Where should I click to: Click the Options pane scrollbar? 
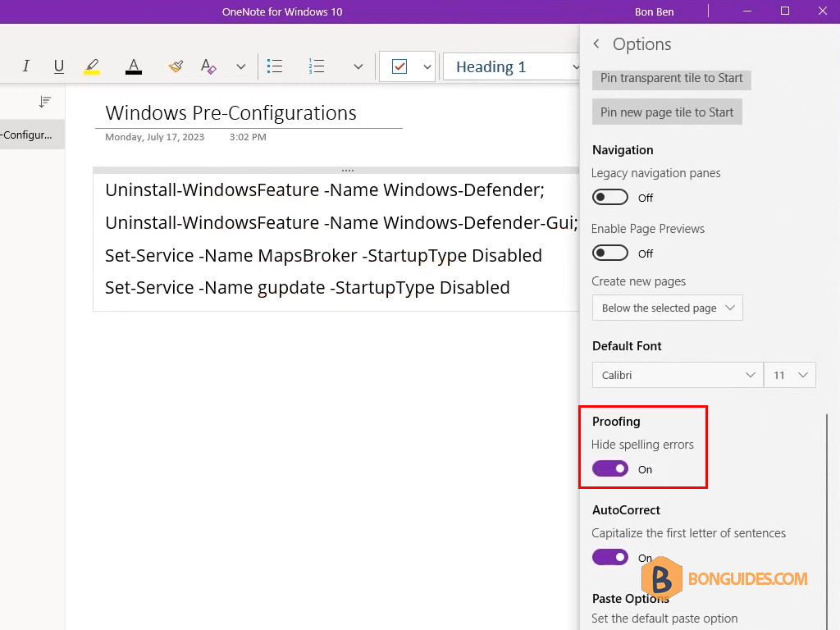click(x=827, y=521)
